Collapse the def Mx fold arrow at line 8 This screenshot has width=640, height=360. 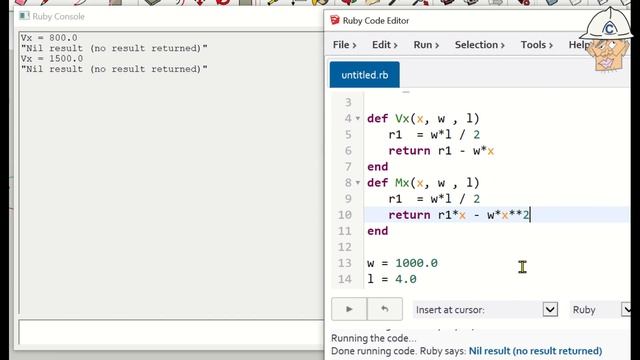coord(358,183)
